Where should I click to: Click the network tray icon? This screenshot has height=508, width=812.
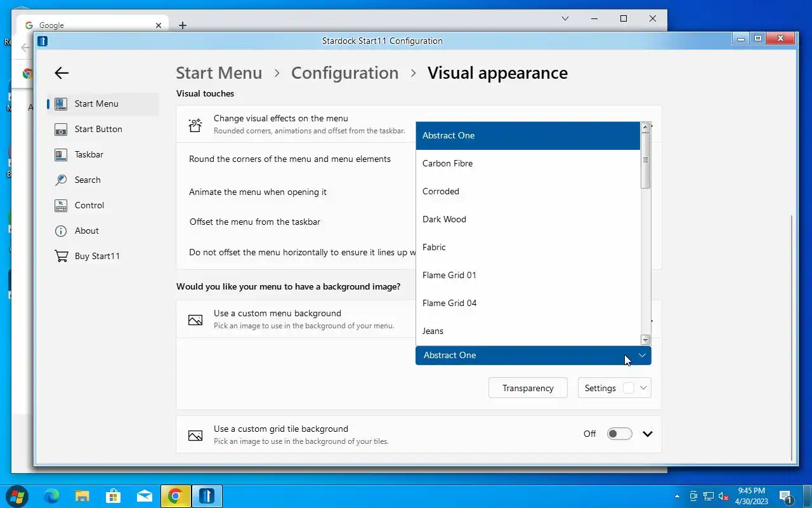[x=709, y=496]
